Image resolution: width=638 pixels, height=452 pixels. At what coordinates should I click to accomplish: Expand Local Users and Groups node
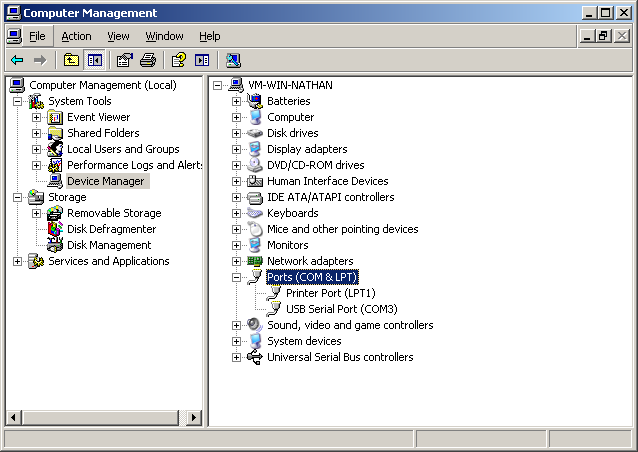pyautogui.click(x=36, y=149)
